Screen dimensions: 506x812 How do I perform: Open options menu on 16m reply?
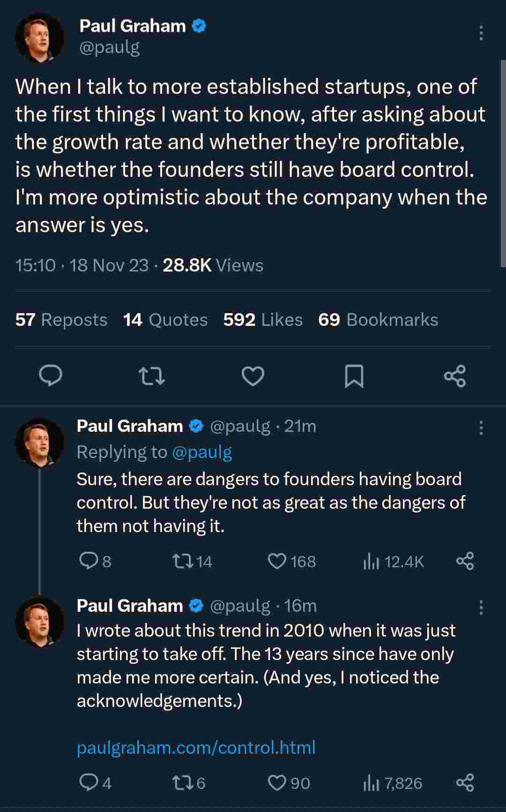[x=481, y=607]
